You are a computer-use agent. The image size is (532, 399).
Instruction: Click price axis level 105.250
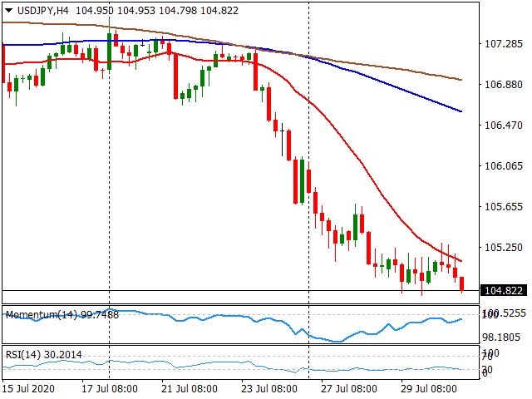504,248
